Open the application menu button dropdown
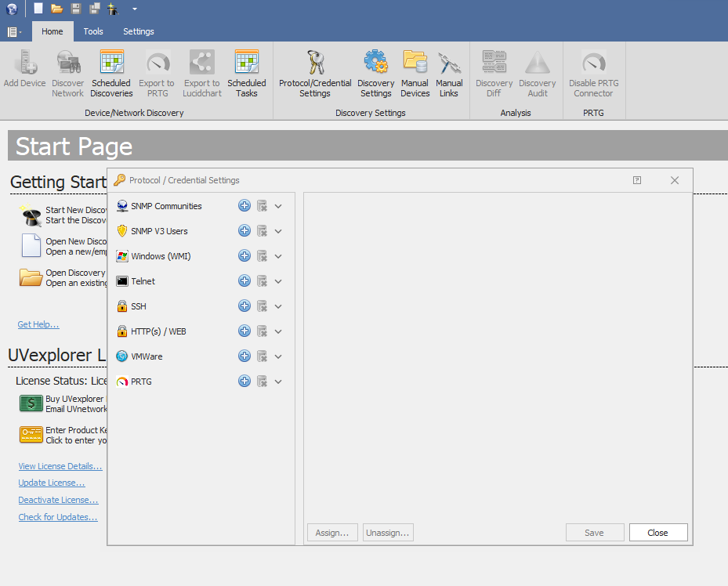This screenshot has height=586, width=728. (x=14, y=31)
